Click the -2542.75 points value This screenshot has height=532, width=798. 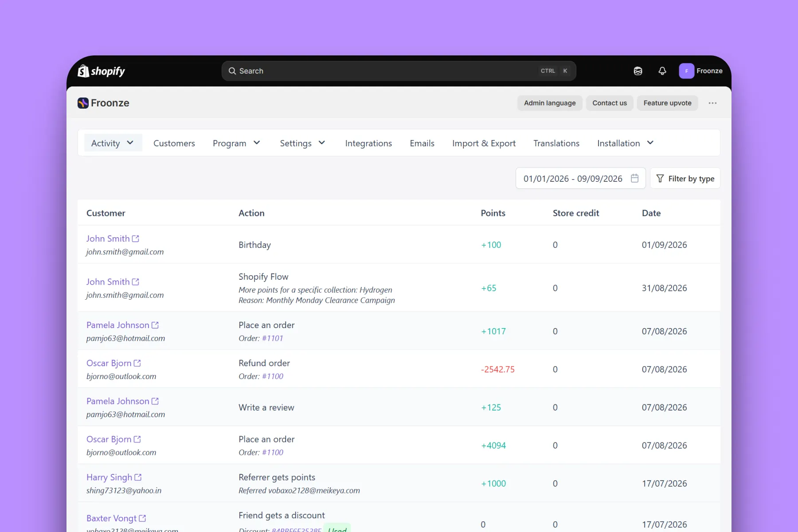pos(498,369)
